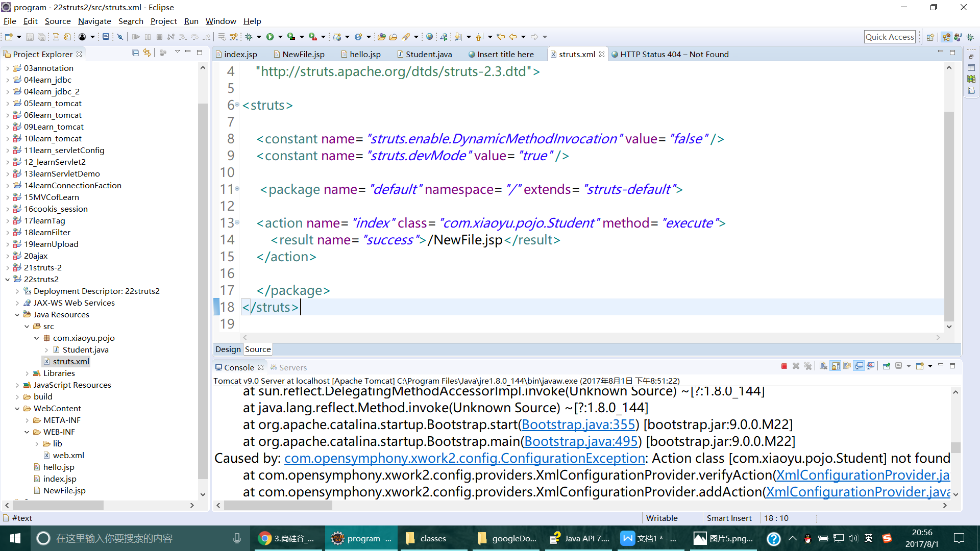
Task: Toggle Show Console When Standard Out Changes
Action: point(859,366)
